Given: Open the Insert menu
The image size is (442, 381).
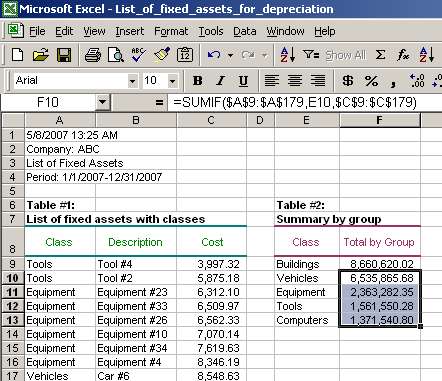Looking at the screenshot, I should point(130,31).
